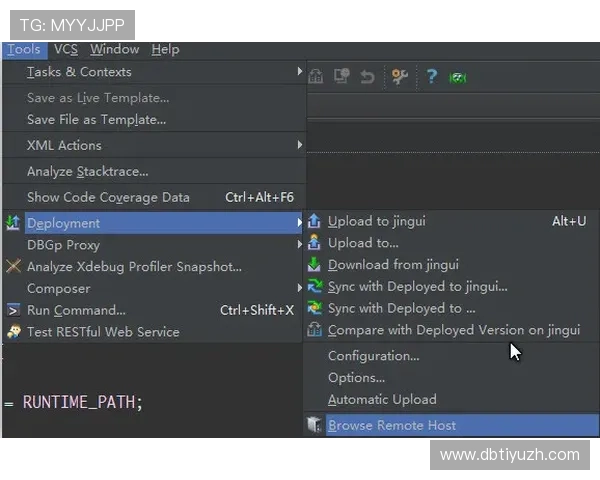600x480 pixels.
Task: Click the Browse Remote Host icon
Action: coord(314,425)
